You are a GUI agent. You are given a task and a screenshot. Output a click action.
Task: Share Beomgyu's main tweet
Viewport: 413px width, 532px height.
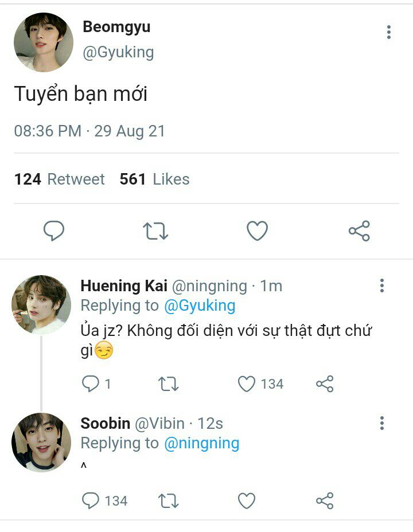point(359,231)
